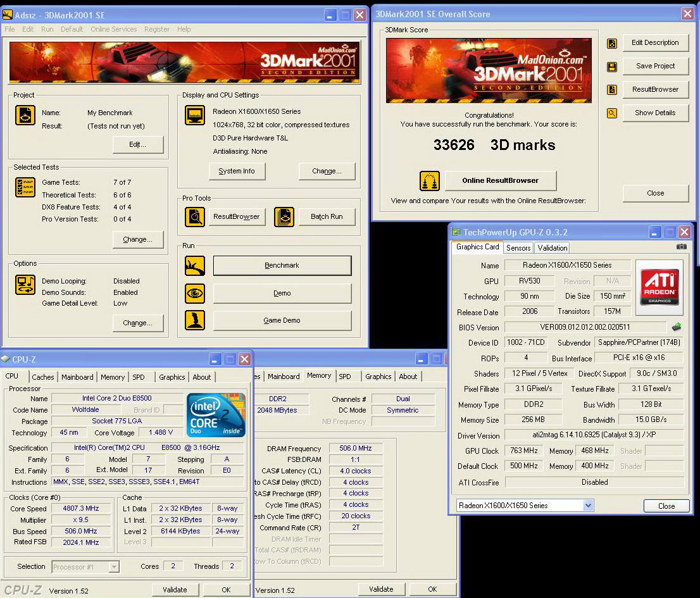Screen dimensions: 700x598
Task: Click OK in the front CPU-Z window
Action: 227,590
